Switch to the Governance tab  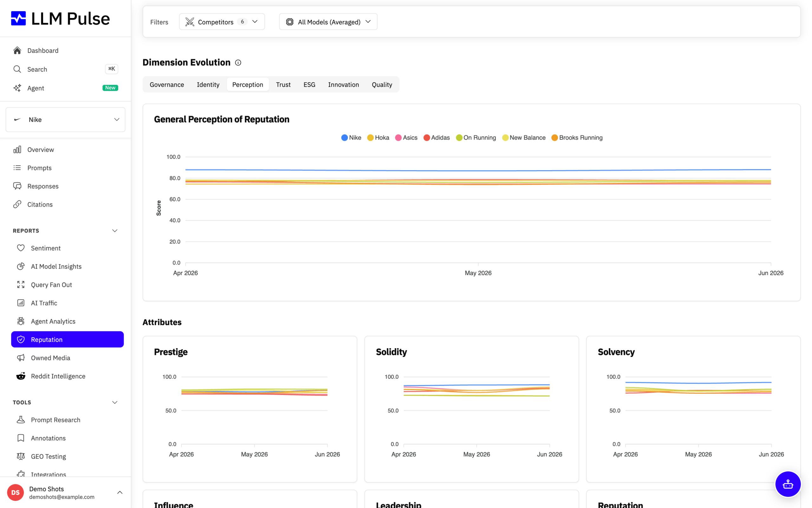(x=167, y=85)
